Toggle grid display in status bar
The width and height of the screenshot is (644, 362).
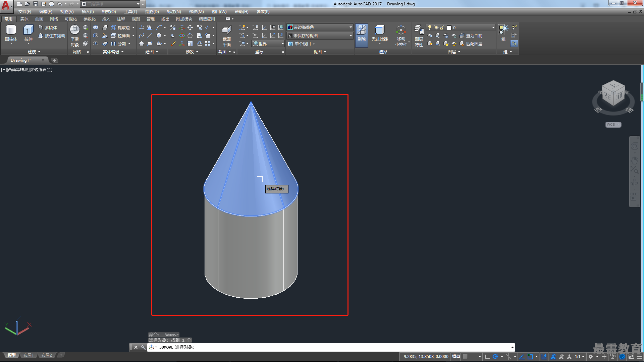tap(465, 357)
